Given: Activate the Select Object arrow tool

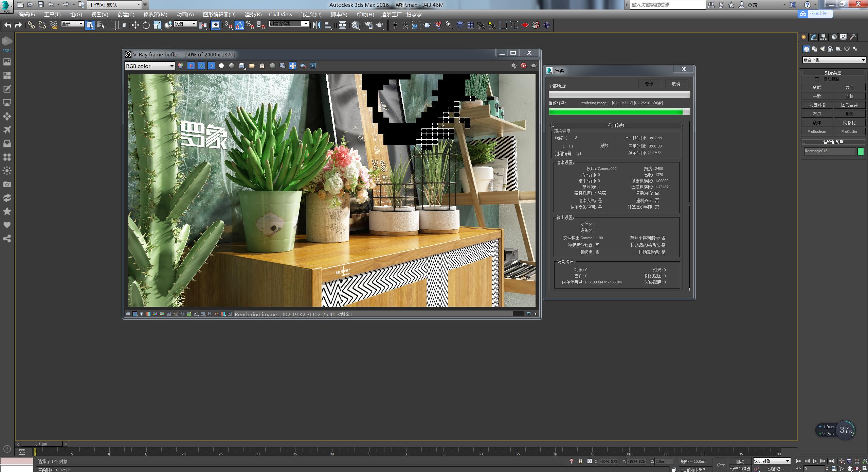Looking at the screenshot, I should coord(90,25).
